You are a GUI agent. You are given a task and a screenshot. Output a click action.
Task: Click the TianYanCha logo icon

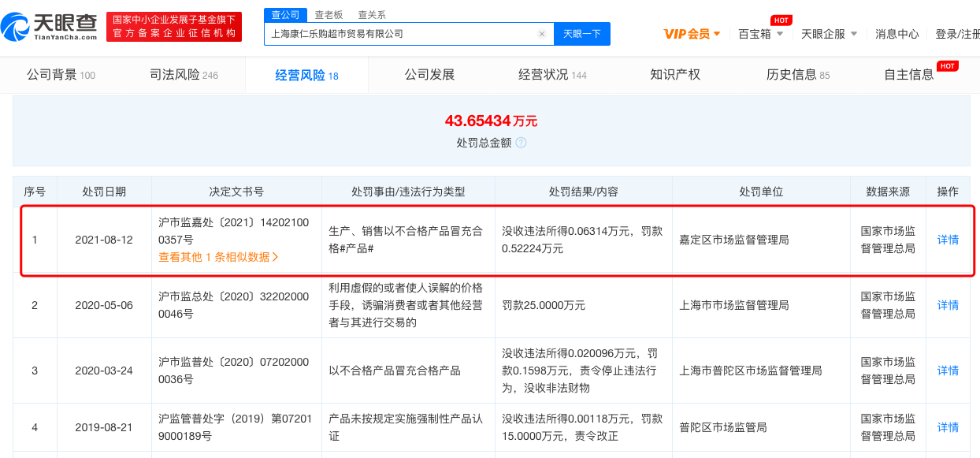coord(16,26)
